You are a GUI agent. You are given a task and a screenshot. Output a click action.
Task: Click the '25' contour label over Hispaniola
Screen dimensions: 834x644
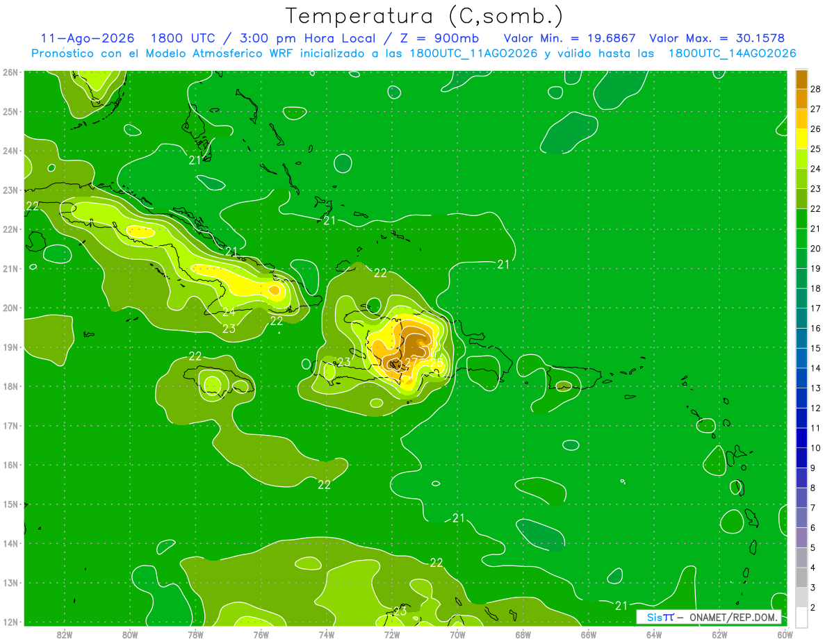click(x=436, y=362)
